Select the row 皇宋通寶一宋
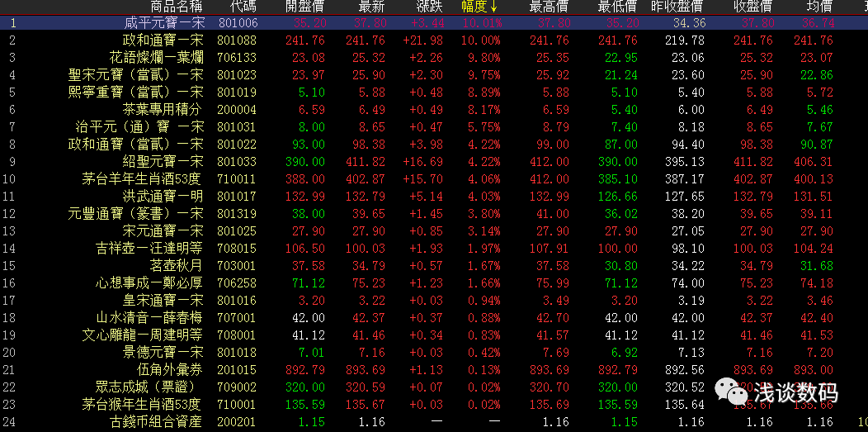The width and height of the screenshot is (868, 432). pos(434,300)
